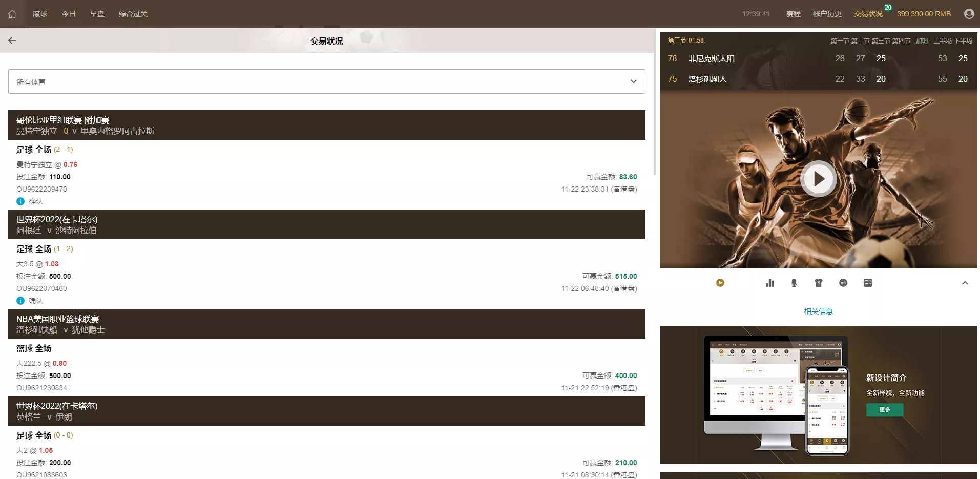The image size is (980, 479).
Task: Open the user account profile icon
Action: pyautogui.click(x=969, y=13)
